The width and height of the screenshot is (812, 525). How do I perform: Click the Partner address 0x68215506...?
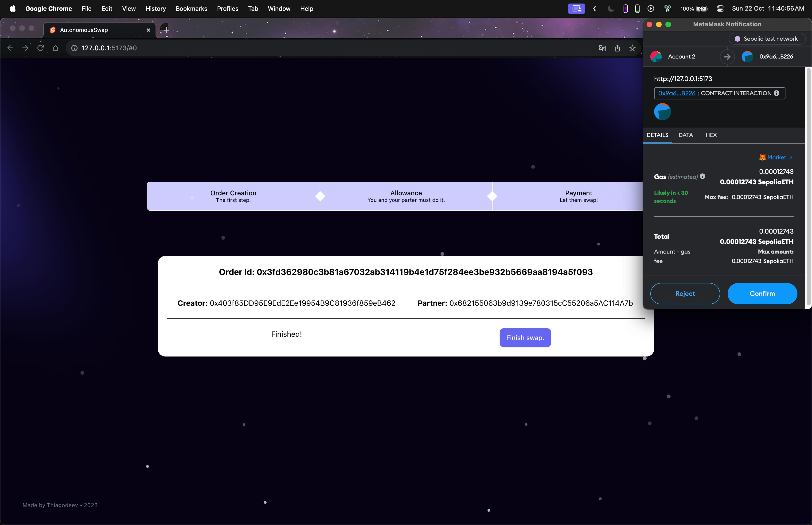tap(541, 303)
